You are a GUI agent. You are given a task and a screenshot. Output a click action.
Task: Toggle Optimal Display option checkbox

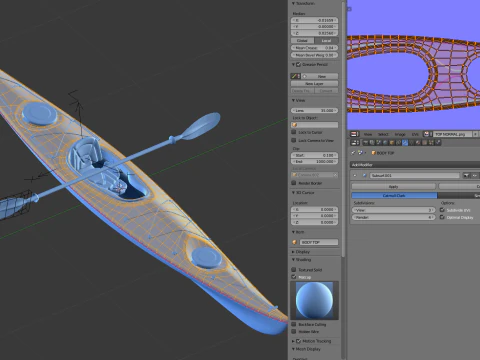tap(442, 217)
